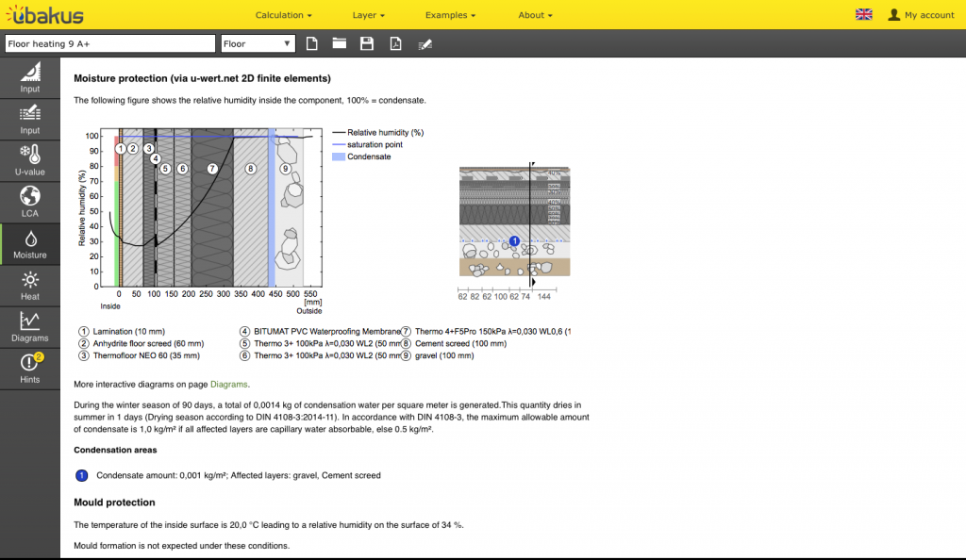Open the Layer menu
The image size is (966, 560).
point(368,15)
